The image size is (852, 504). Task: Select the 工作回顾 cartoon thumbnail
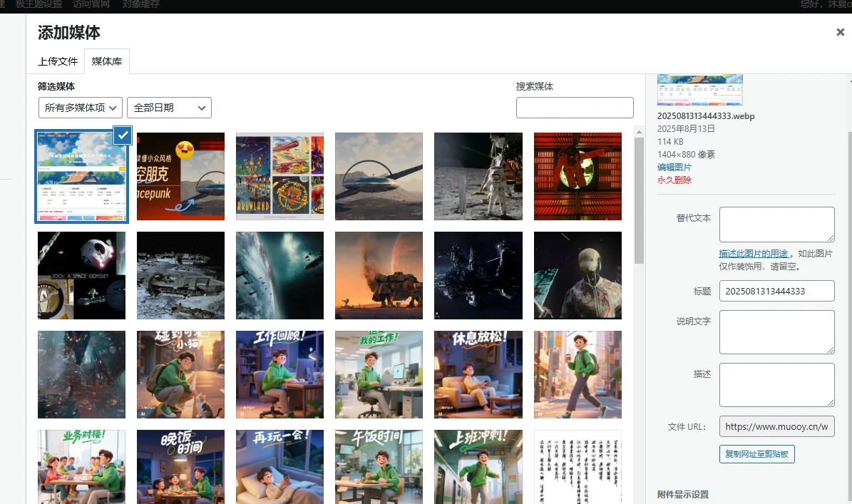[279, 375]
